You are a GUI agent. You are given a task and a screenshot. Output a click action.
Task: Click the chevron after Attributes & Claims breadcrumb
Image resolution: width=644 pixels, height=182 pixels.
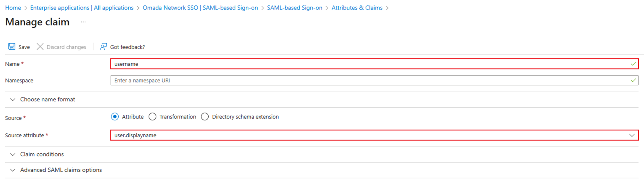388,8
